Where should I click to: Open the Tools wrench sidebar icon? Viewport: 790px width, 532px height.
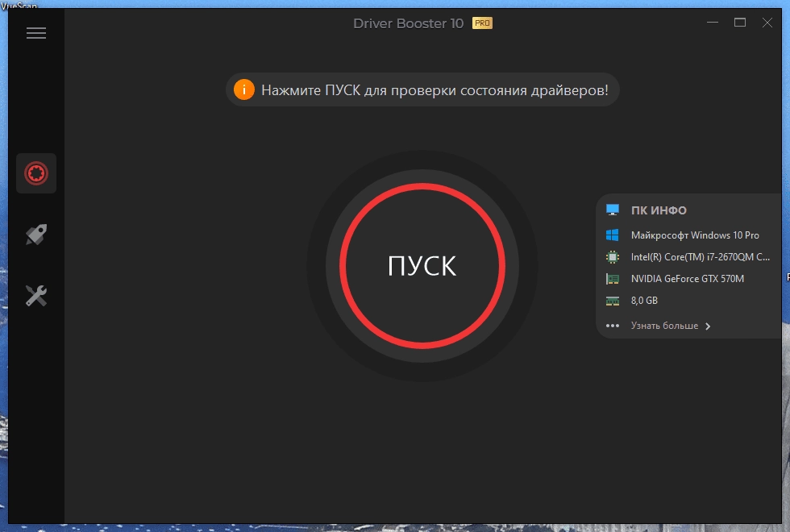[36, 296]
